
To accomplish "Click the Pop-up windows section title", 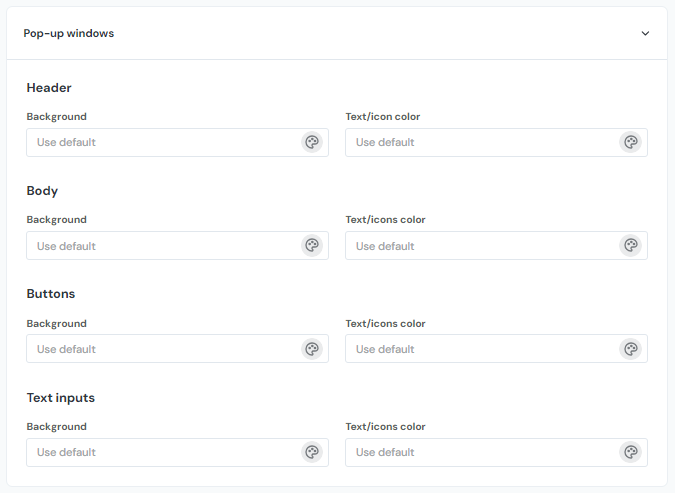I will pos(69,33).
